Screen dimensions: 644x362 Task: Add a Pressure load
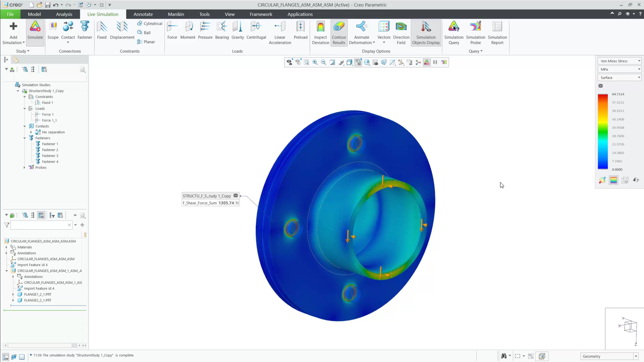coord(205,32)
